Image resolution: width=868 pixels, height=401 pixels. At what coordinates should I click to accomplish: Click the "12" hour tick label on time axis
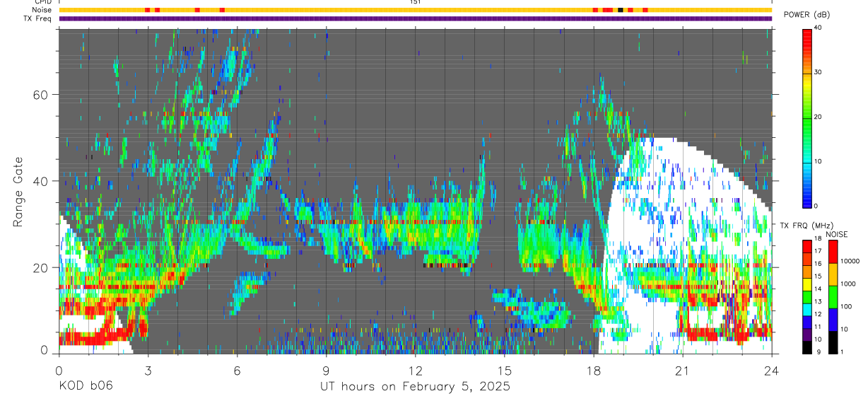click(x=415, y=370)
